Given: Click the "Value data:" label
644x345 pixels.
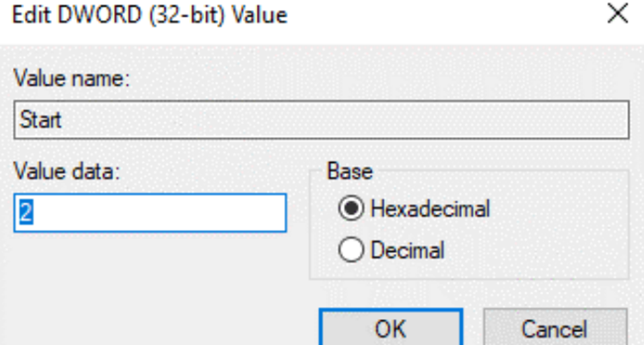Looking at the screenshot, I should click(67, 172).
